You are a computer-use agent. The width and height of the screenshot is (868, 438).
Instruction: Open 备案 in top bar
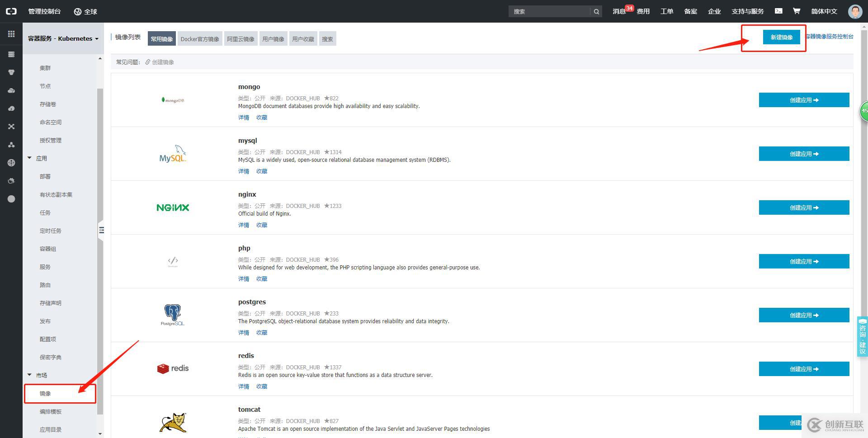click(x=690, y=11)
